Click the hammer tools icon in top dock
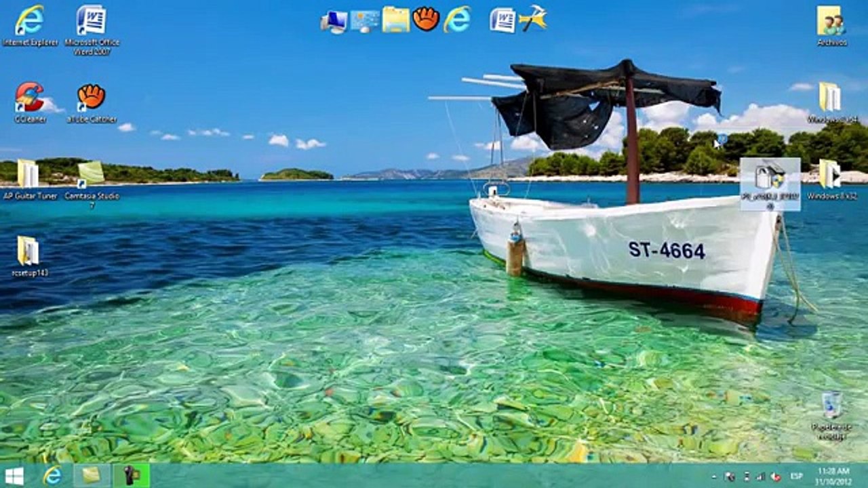 [533, 19]
